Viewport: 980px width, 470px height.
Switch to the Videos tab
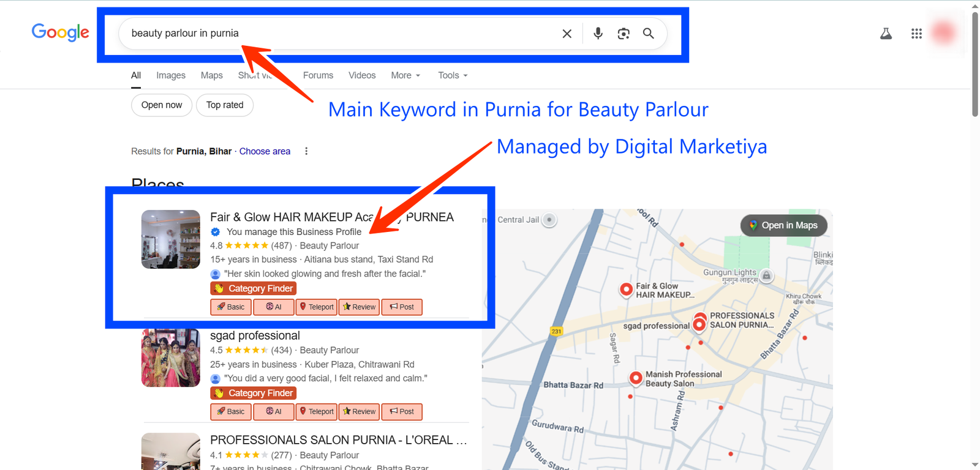coord(362,75)
